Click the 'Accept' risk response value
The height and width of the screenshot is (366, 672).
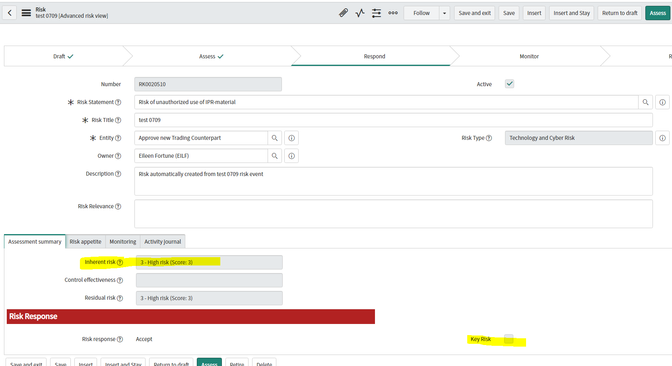(144, 339)
